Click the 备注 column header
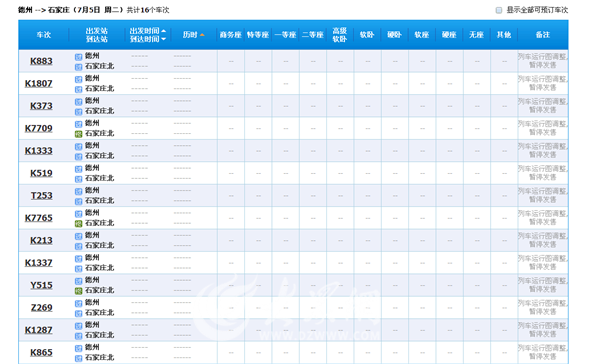Image resolution: width=600 pixels, height=364 pixels. click(543, 35)
